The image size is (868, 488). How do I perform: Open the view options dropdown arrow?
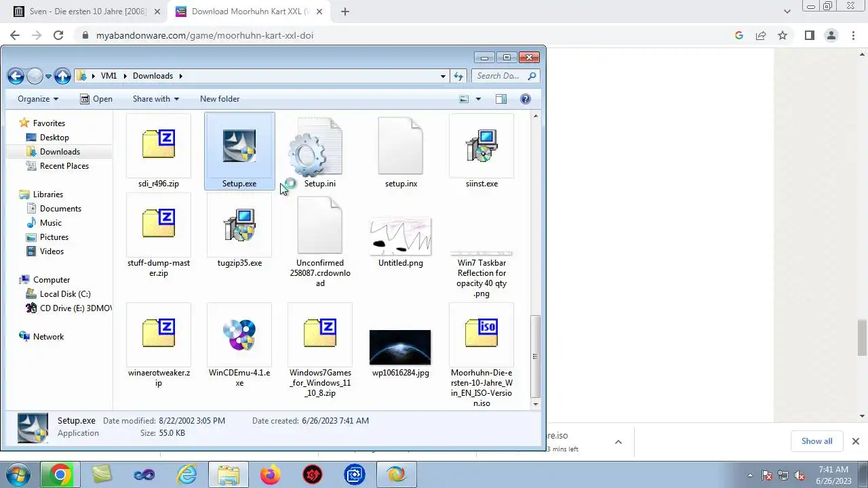coord(478,99)
